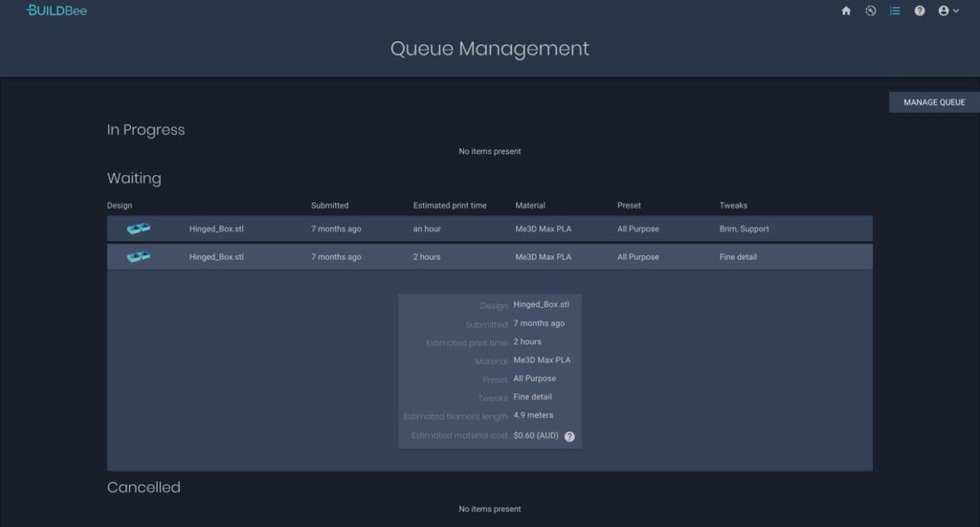The height and width of the screenshot is (527, 980).
Task: Select the first row's Hinged_Box.stl file name
Action: point(216,229)
